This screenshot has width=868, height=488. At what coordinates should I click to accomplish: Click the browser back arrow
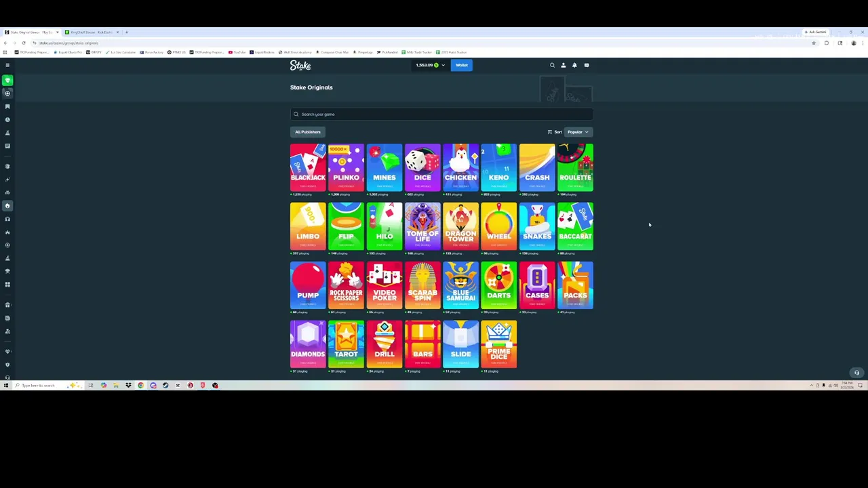[x=5, y=43]
